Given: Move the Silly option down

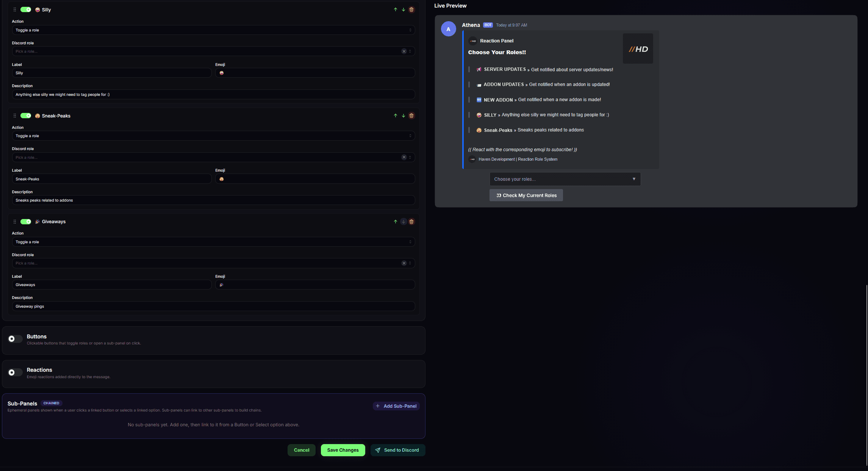Looking at the screenshot, I should tap(403, 9).
